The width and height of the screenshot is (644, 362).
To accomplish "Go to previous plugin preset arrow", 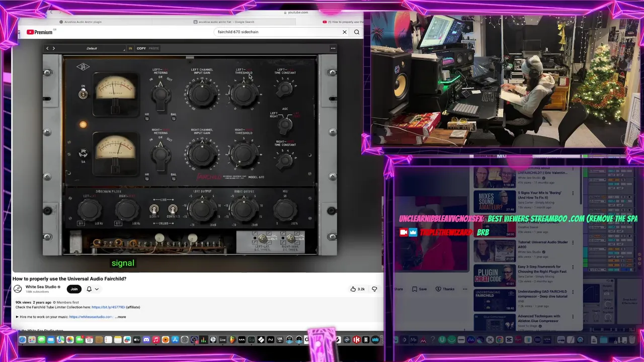I will pyautogui.click(x=47, y=48).
